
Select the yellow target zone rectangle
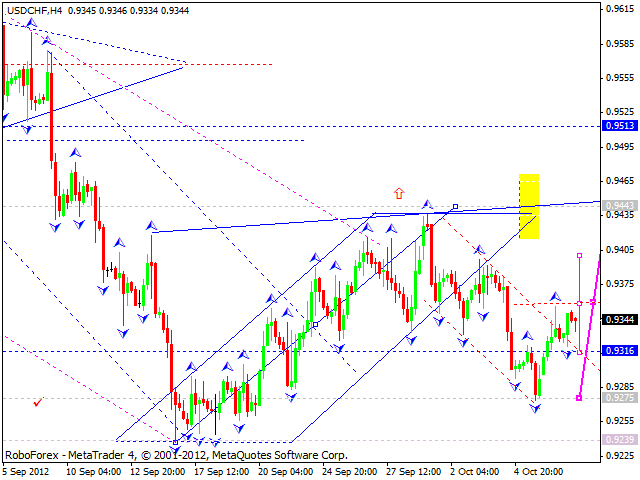tap(529, 206)
